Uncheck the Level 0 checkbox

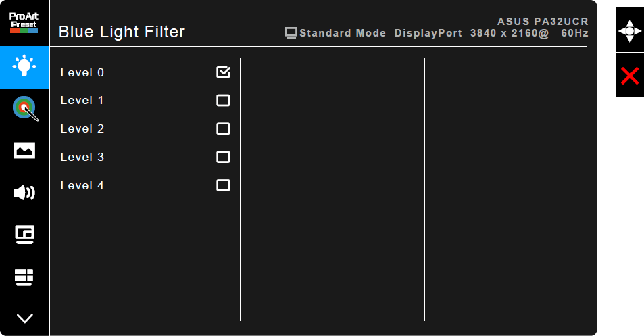tap(223, 72)
